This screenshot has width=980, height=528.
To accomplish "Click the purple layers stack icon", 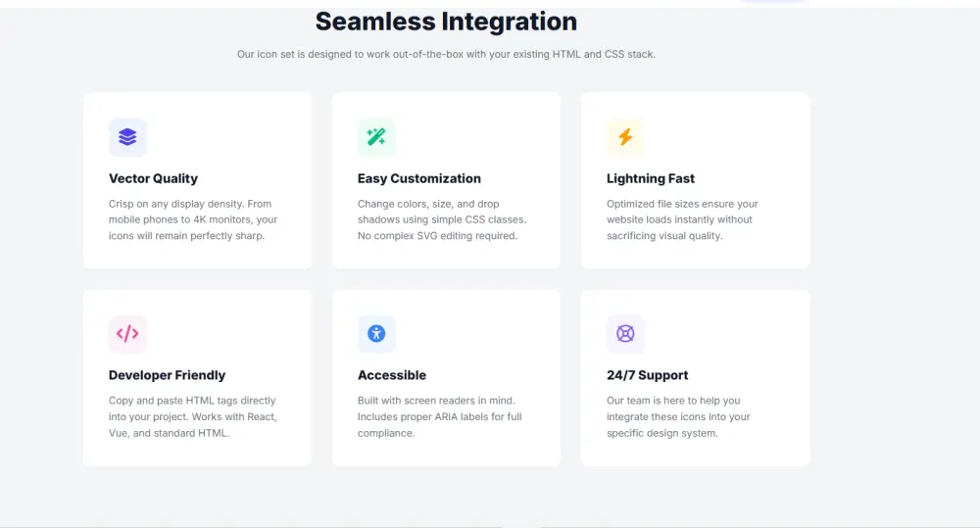I will [127, 137].
